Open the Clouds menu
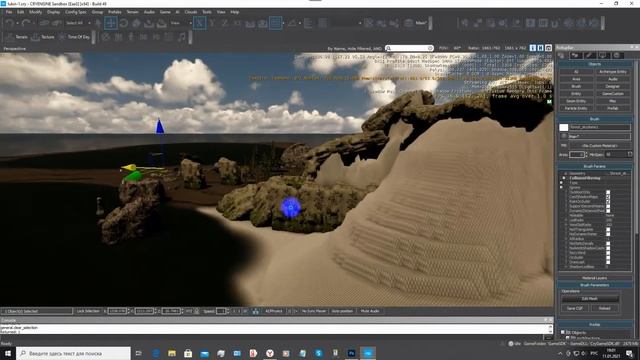This screenshot has width=640, height=360. click(191, 12)
